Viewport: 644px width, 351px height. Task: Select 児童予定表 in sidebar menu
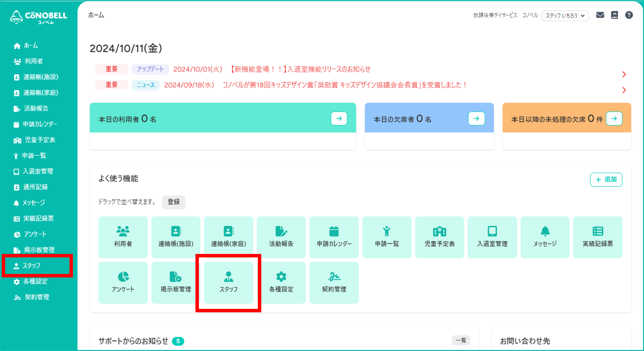[35, 140]
